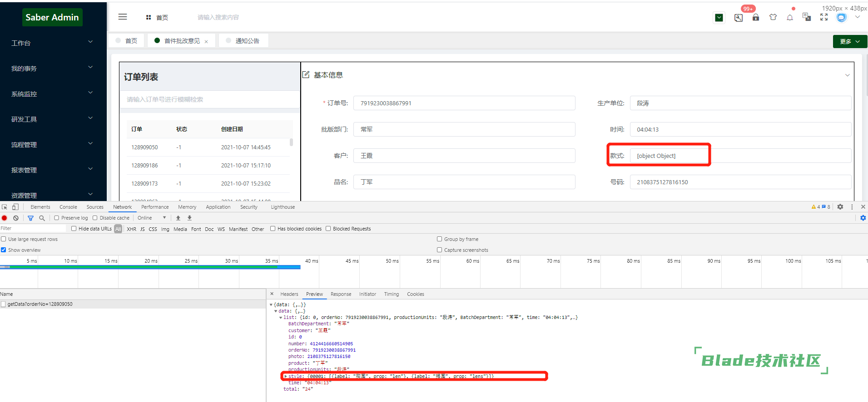868x402 pixels.
Task: Switch to the Elements tab in DevTools
Action: 40,207
